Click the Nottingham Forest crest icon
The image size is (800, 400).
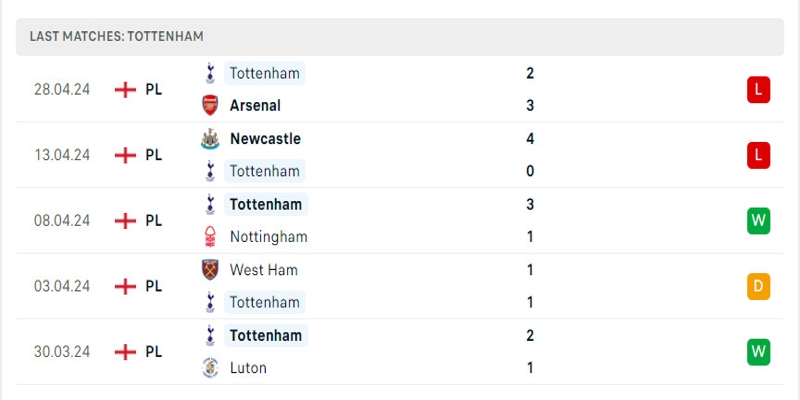[x=210, y=237]
